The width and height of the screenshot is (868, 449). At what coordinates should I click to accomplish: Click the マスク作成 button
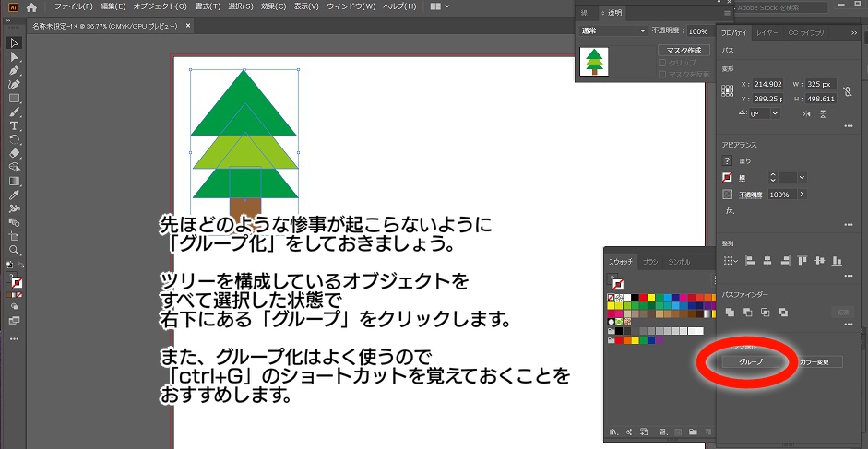tap(684, 51)
